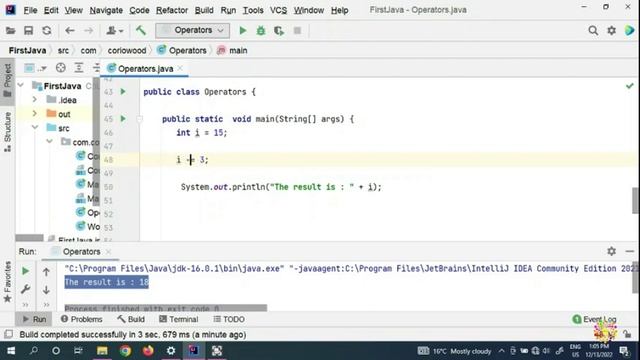Close the Operators.java editor tab

coord(180,68)
